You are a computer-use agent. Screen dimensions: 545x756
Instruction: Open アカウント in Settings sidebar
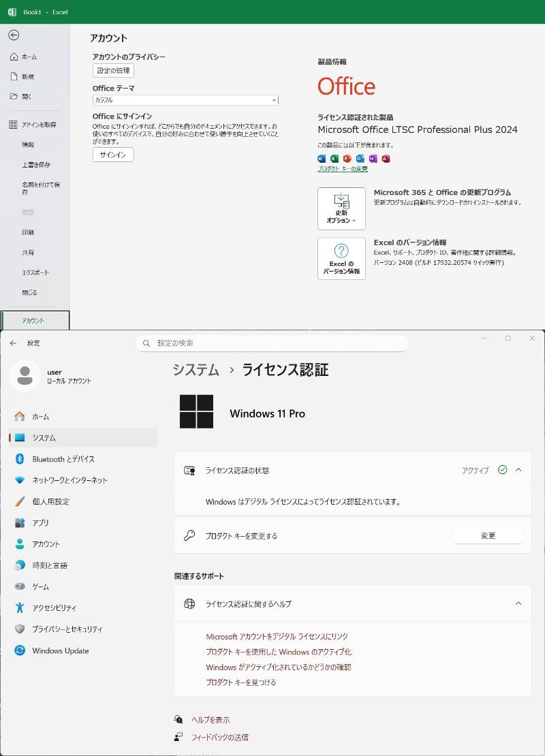[x=83, y=544]
